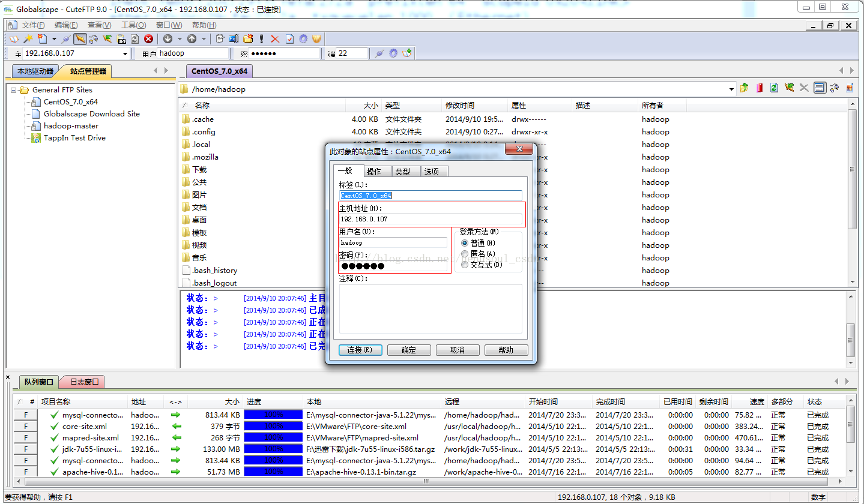Image resolution: width=864 pixels, height=504 pixels.
Task: Open the 文件(F) menu
Action: [33, 25]
